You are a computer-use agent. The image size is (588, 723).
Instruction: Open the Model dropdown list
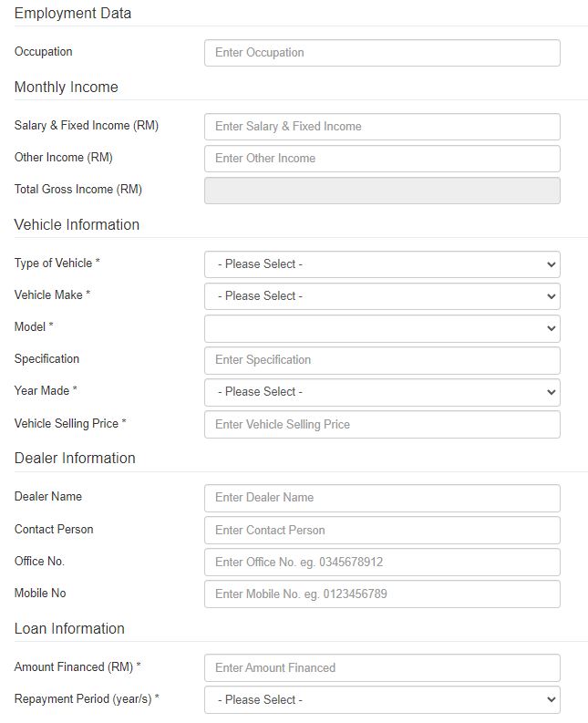pyautogui.click(x=382, y=328)
